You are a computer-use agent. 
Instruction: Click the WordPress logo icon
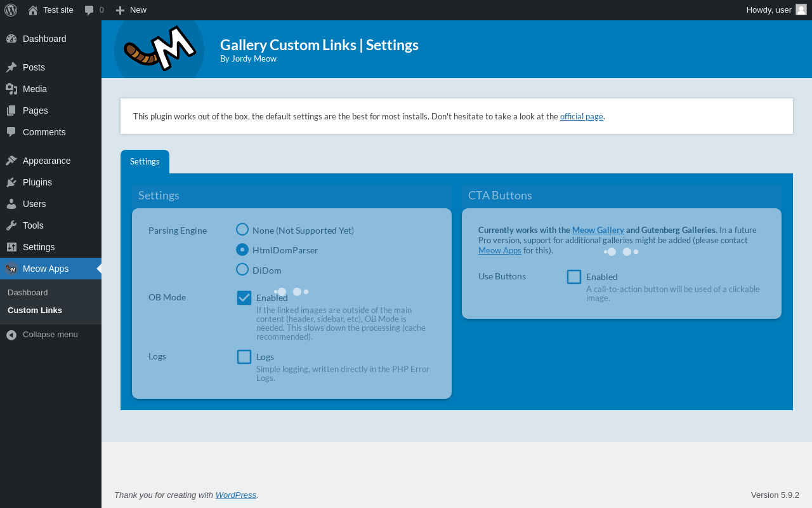point(11,10)
